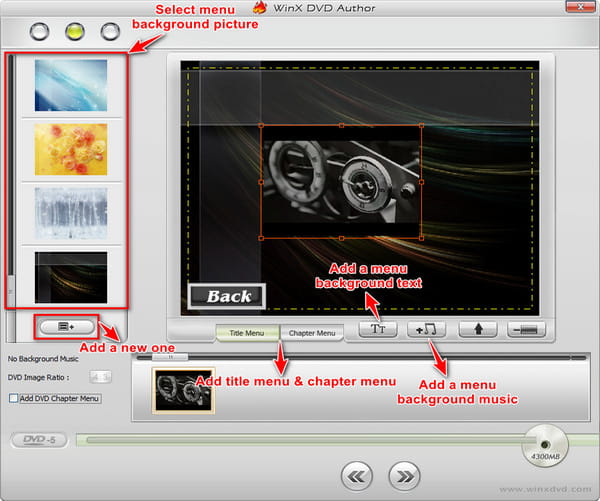
Task: Click the DVD Image Ratio label
Action: [39, 377]
